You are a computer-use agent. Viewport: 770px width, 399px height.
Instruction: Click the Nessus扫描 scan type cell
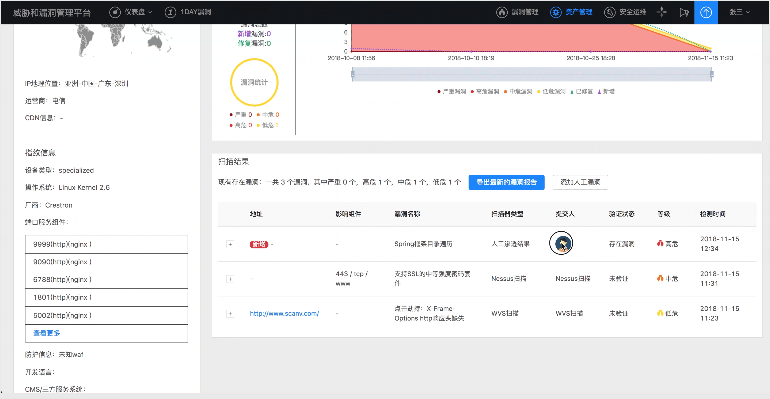pyautogui.click(x=509, y=279)
